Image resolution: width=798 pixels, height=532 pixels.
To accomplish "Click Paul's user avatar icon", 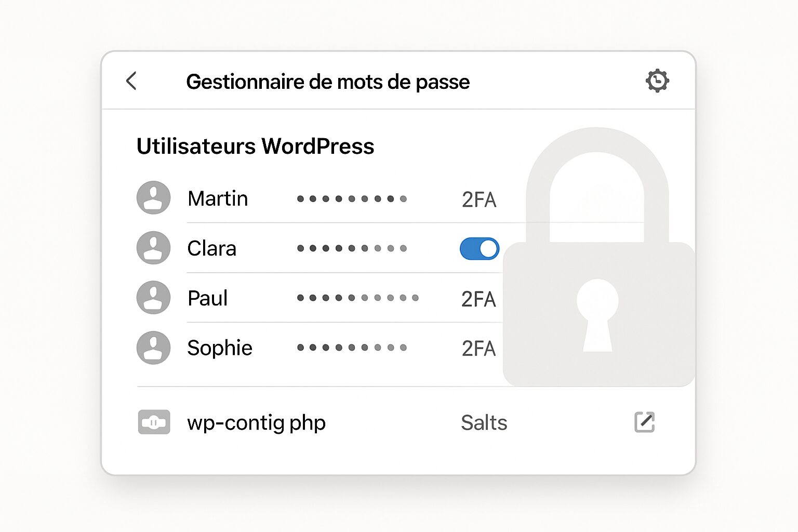I will (153, 298).
